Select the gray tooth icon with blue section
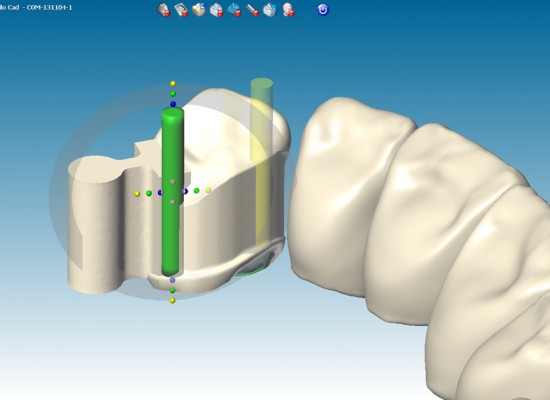 point(270,9)
